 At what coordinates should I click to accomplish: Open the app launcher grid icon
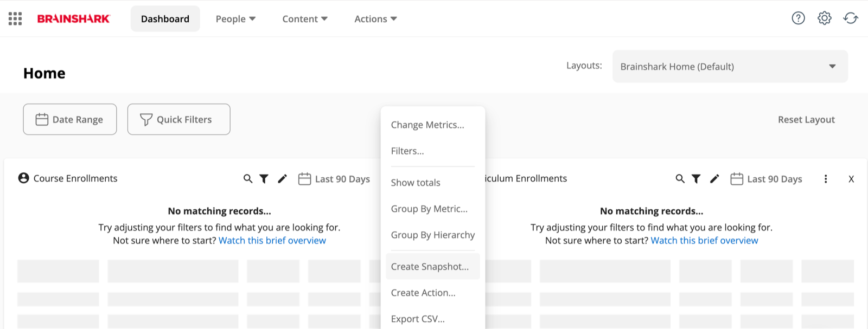coord(15,18)
